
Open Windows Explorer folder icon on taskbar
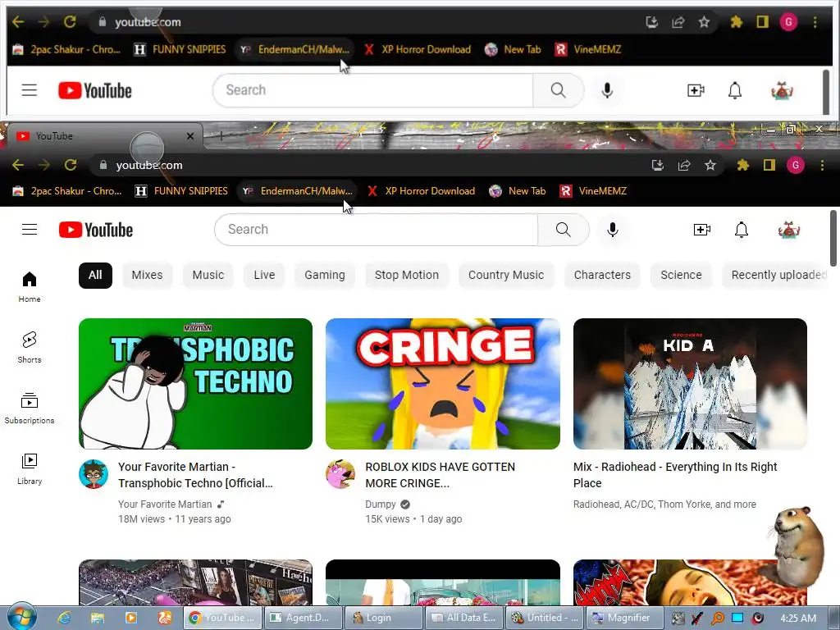click(98, 618)
